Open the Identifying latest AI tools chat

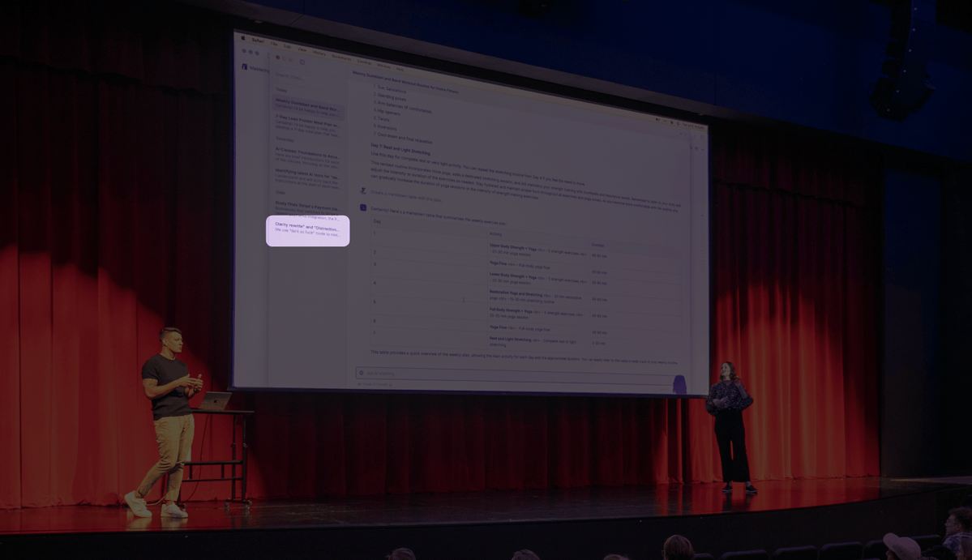tap(308, 179)
